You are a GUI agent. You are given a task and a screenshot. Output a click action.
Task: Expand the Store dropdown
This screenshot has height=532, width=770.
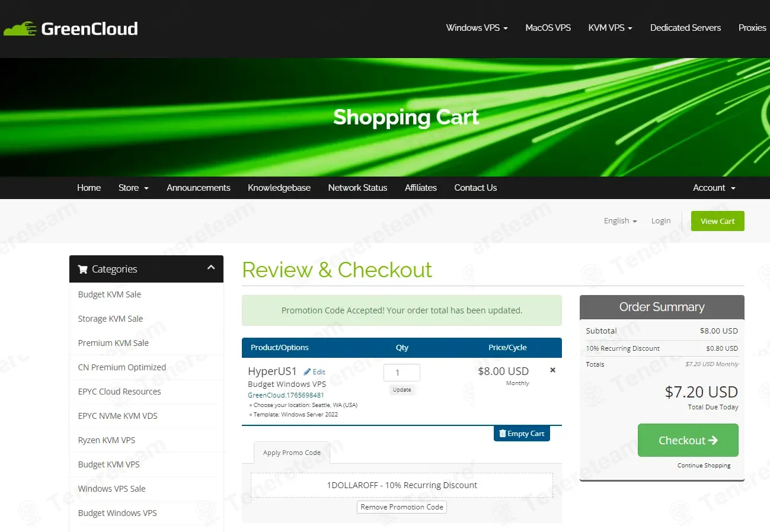pos(133,188)
